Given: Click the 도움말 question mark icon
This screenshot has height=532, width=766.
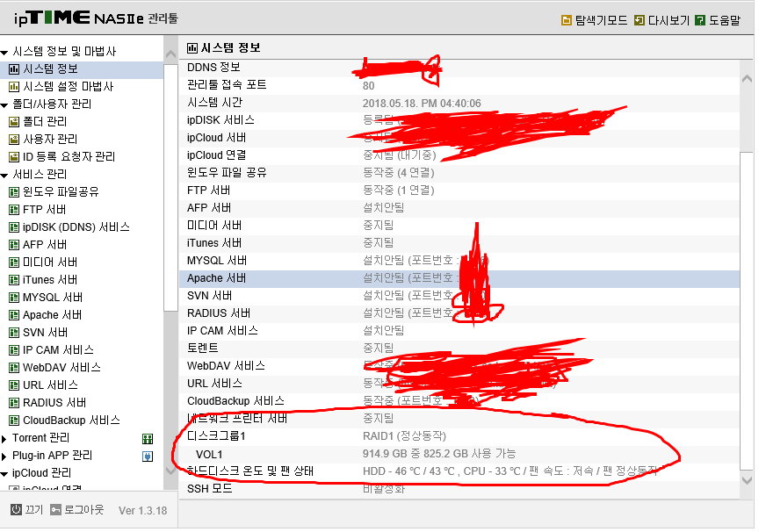Looking at the screenshot, I should pyautogui.click(x=700, y=20).
